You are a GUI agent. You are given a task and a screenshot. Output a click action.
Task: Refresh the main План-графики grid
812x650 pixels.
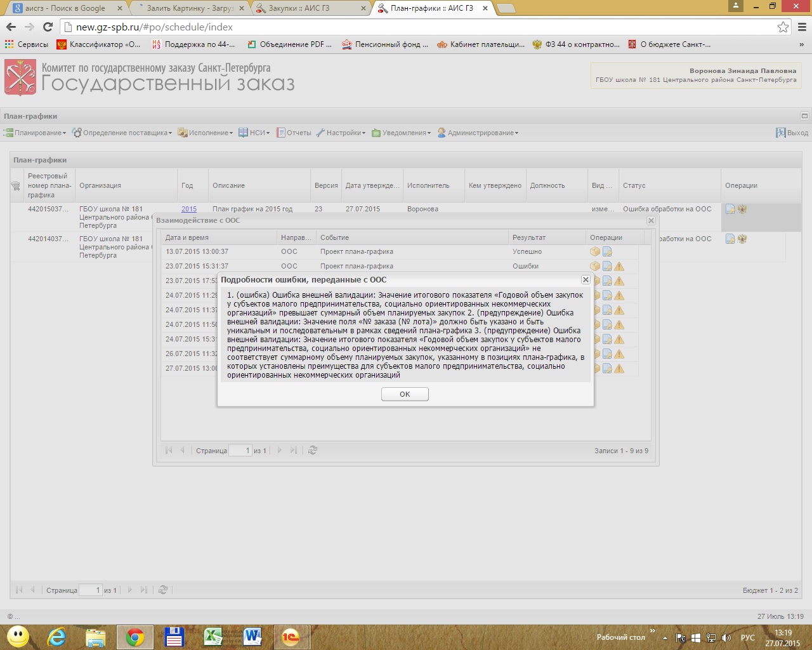[x=163, y=590]
